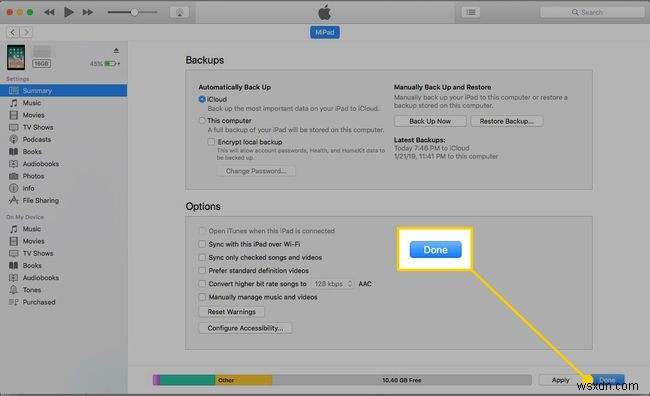Open TV Shows under Settings sidebar

pyautogui.click(x=63, y=127)
